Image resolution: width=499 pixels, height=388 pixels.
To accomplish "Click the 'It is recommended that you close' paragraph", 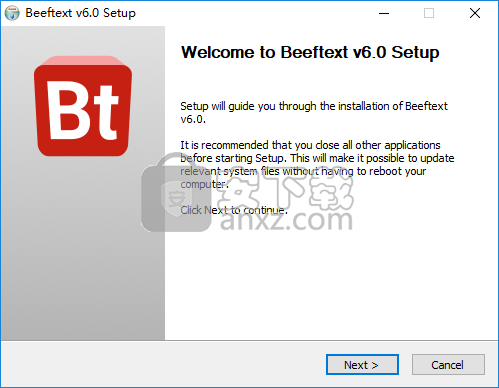I will point(317,164).
